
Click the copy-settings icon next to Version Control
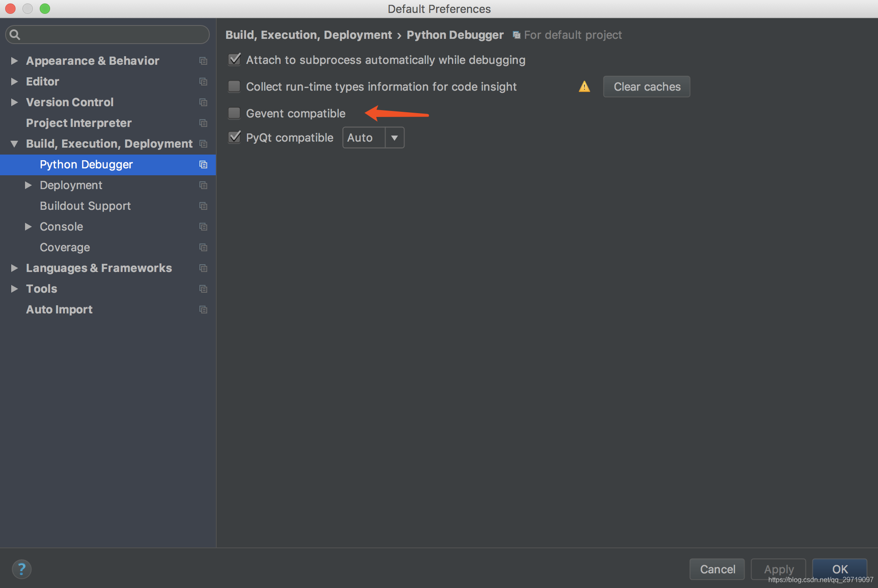[203, 102]
